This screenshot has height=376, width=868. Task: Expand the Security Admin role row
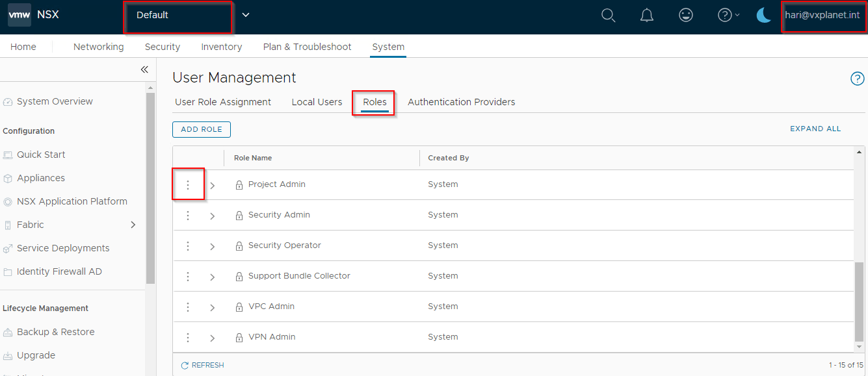click(x=212, y=216)
